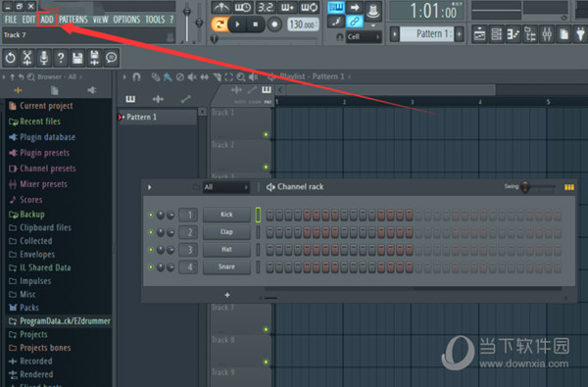Select the paint brush tool in the playlist

(168, 76)
